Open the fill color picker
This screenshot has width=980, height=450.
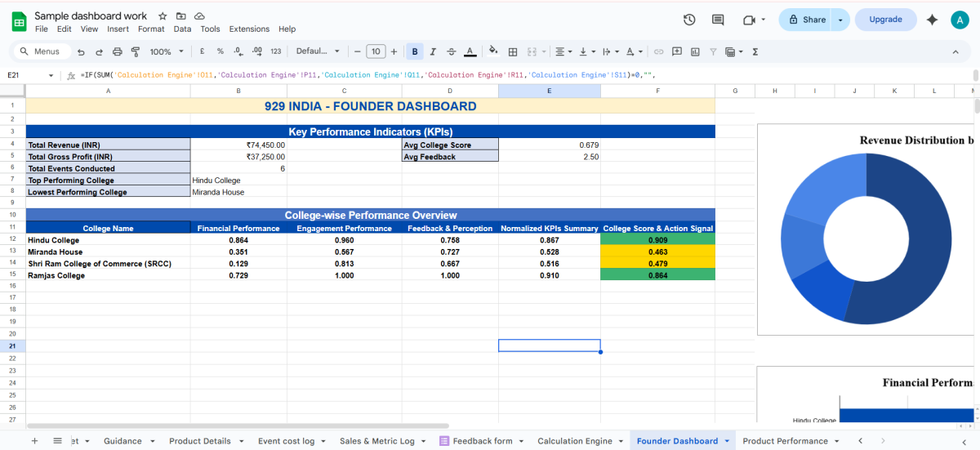pos(492,51)
